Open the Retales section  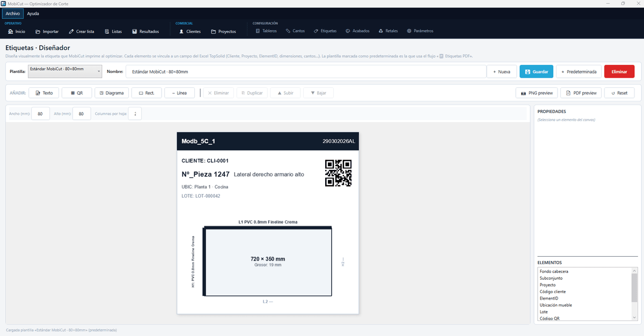click(389, 31)
